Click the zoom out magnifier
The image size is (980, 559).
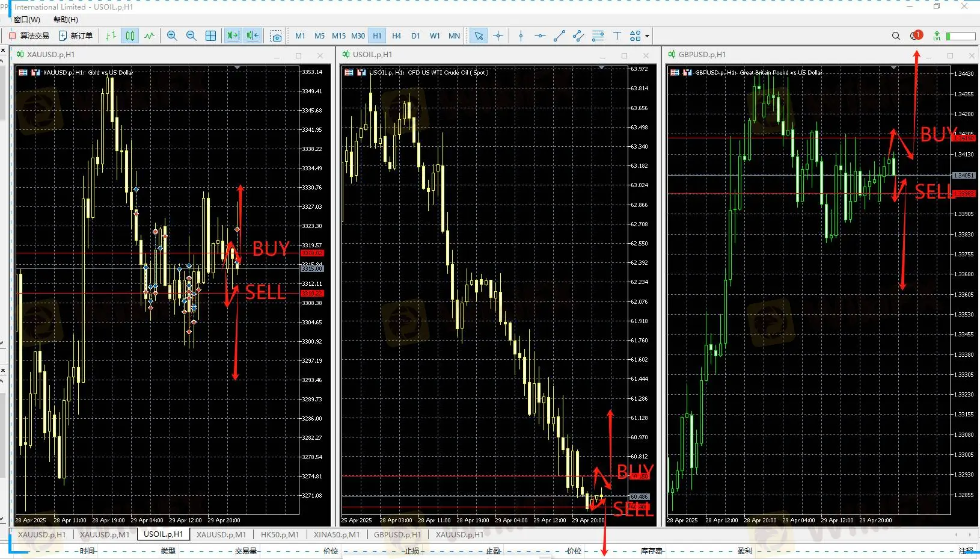coord(191,36)
